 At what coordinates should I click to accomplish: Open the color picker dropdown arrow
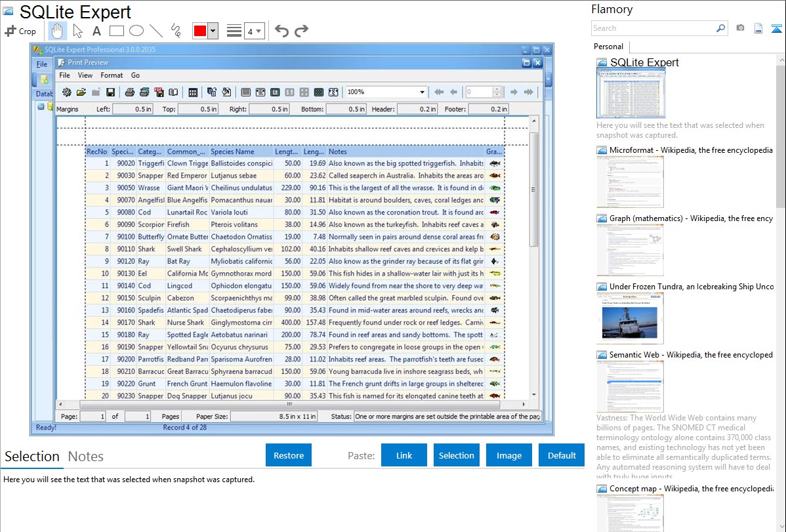point(213,31)
